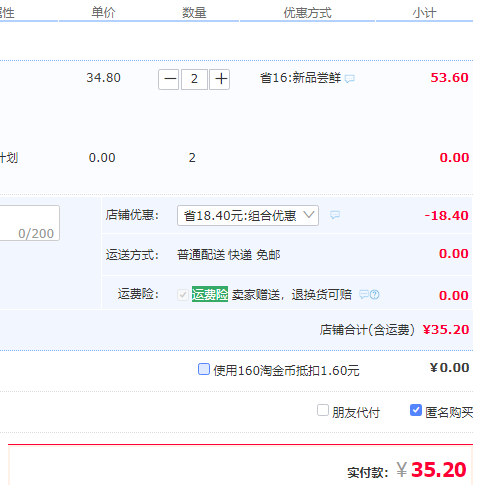Click the 小计 column header
The image size is (480, 485).
coord(424,13)
